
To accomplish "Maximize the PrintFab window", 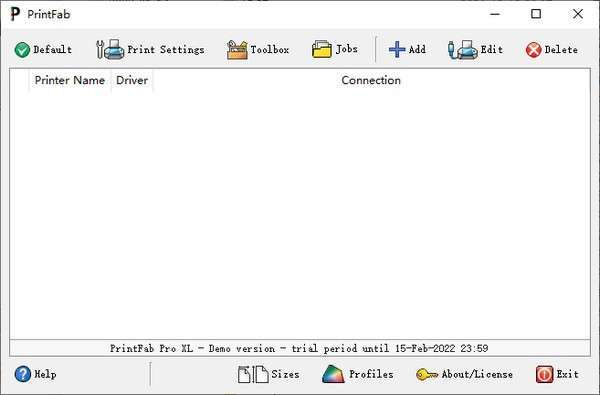I will [x=536, y=14].
